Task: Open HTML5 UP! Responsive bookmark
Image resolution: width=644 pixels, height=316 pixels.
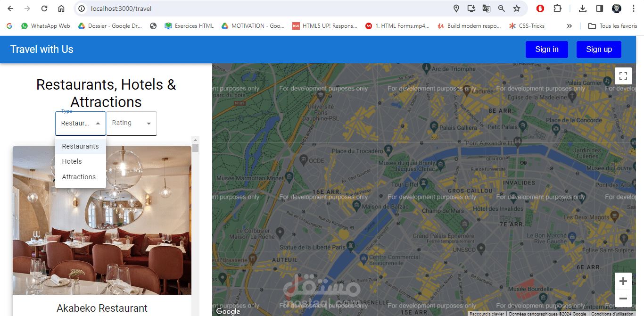Action: (x=325, y=26)
